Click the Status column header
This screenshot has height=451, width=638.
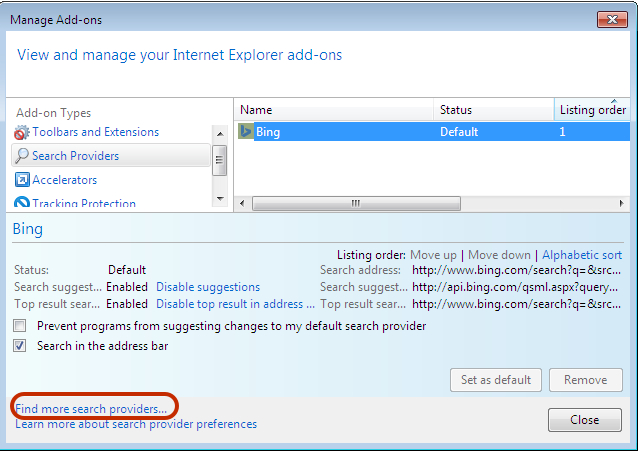click(x=494, y=110)
